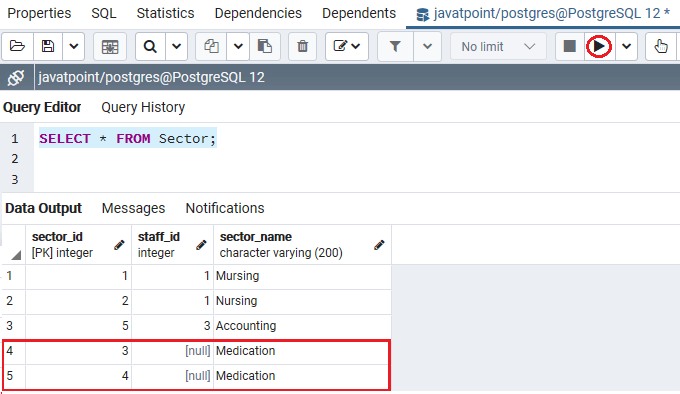This screenshot has width=680, height=394.
Task: Click the filter funnel icon
Action: (395, 46)
